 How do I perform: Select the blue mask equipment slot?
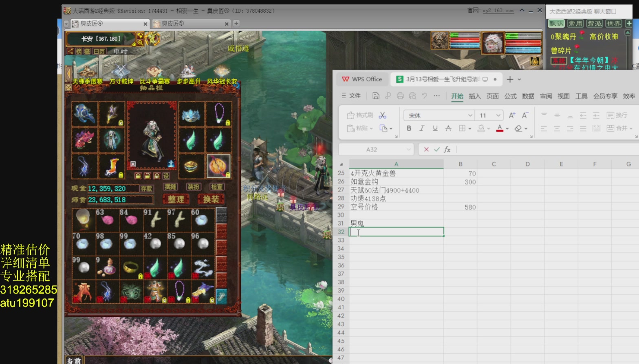tap(191, 114)
